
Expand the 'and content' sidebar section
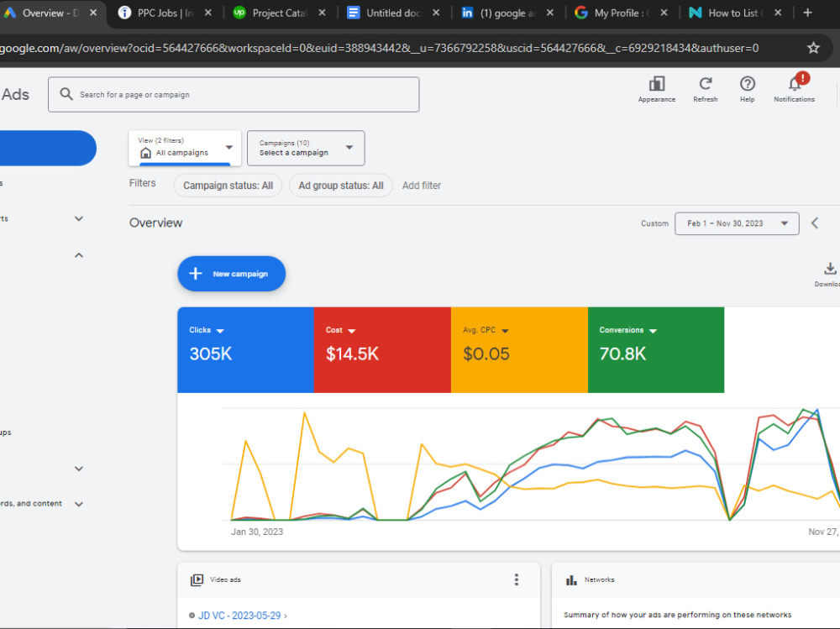79,504
